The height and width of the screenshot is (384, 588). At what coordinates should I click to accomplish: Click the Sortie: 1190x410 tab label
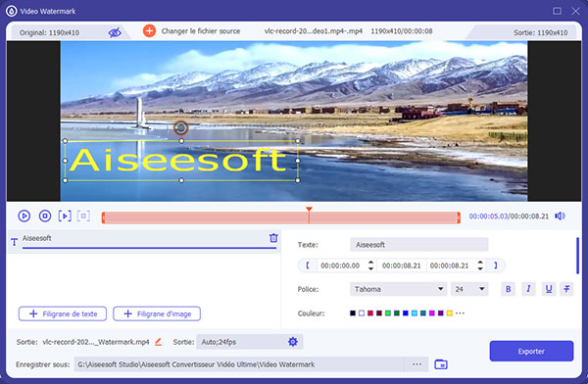pos(540,32)
